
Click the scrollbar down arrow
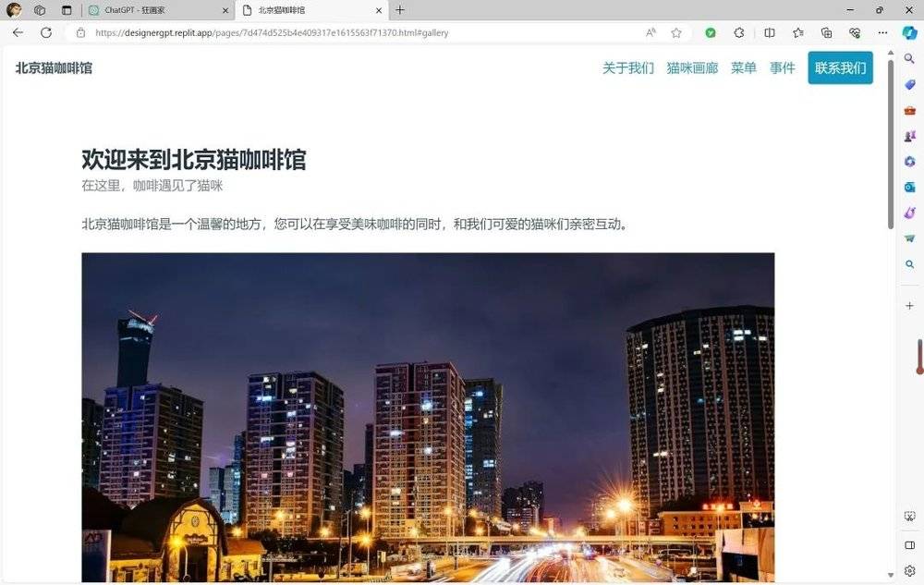(891, 575)
